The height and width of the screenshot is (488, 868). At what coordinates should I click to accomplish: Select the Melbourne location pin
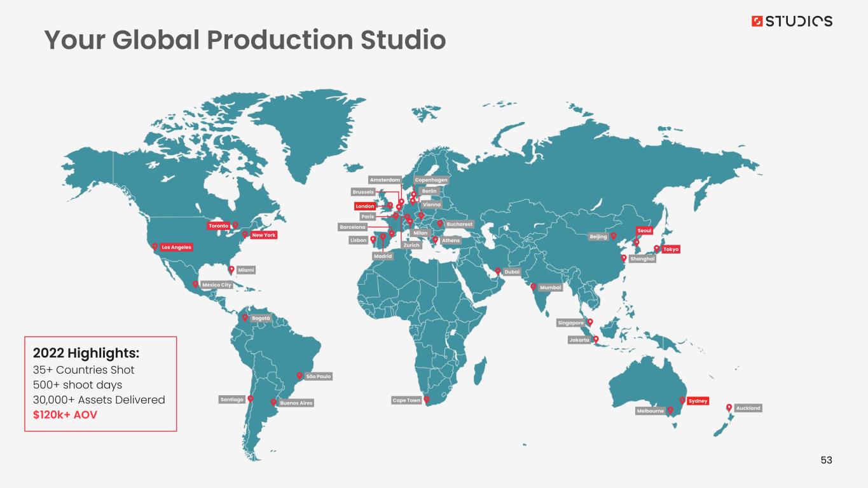click(670, 410)
